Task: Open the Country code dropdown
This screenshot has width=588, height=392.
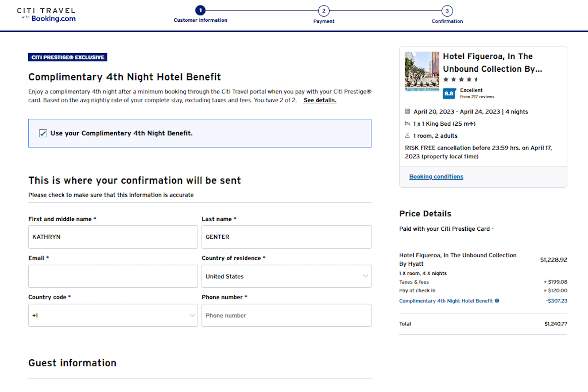Action: (113, 315)
